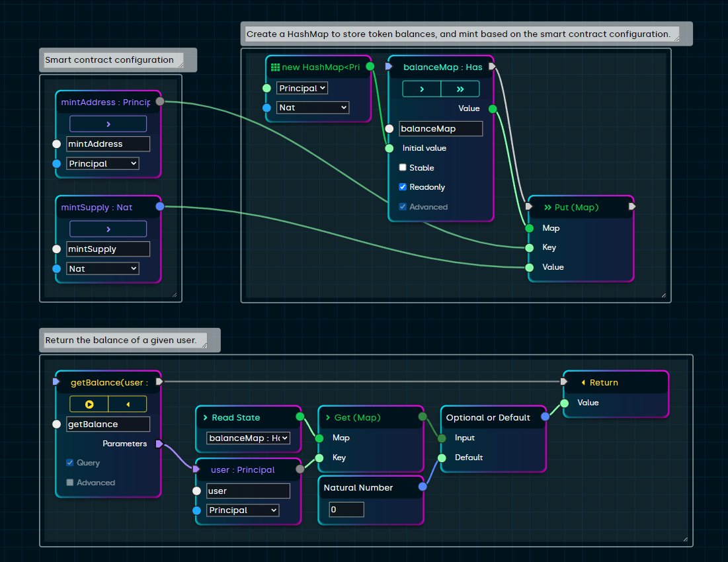The height and width of the screenshot is (562, 728).
Task: Select the yellow play icon in getBalance node
Action: [89, 403]
